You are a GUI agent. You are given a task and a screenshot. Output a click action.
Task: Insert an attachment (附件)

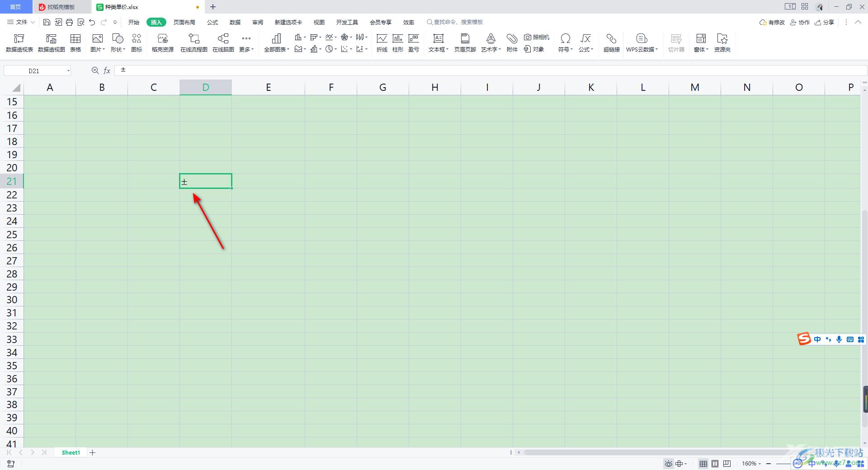[x=512, y=43]
